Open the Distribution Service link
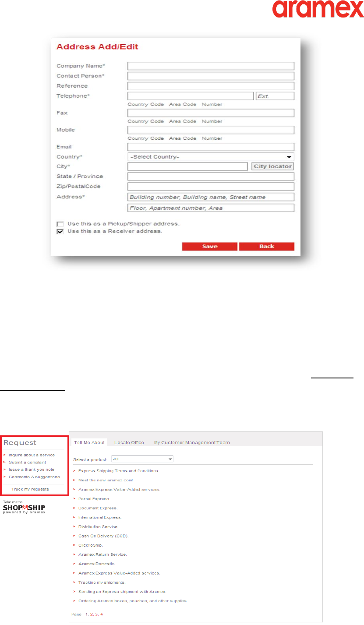The image size is (364, 625). point(99,526)
